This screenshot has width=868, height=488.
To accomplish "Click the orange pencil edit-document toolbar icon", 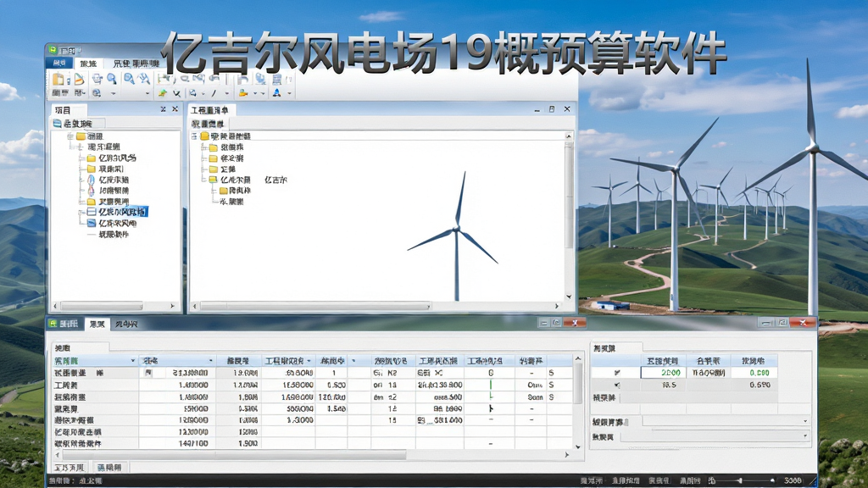I will point(79,79).
